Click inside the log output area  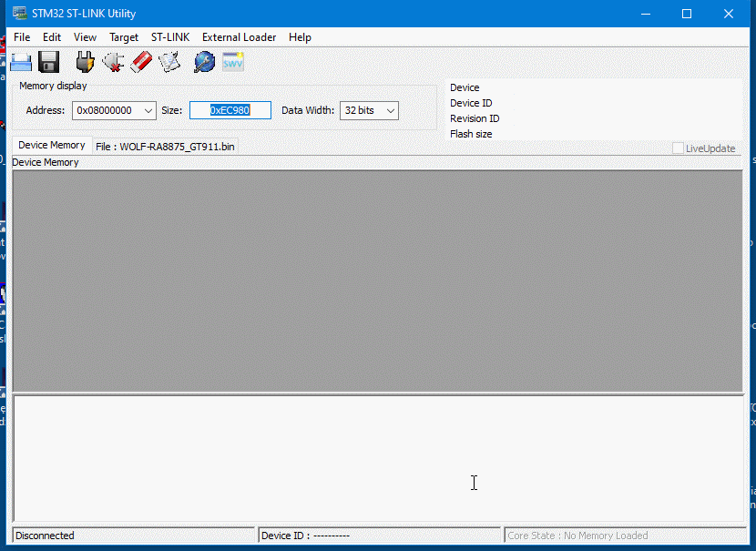378,458
